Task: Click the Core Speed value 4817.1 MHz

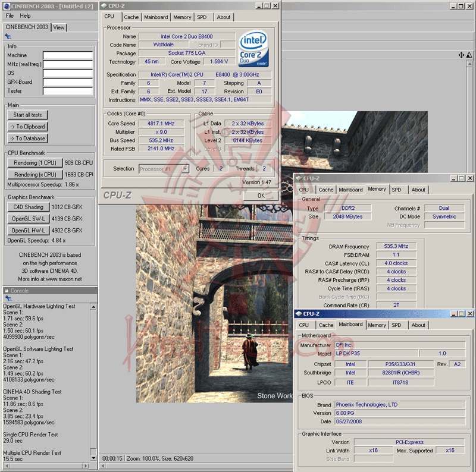Action: point(161,124)
